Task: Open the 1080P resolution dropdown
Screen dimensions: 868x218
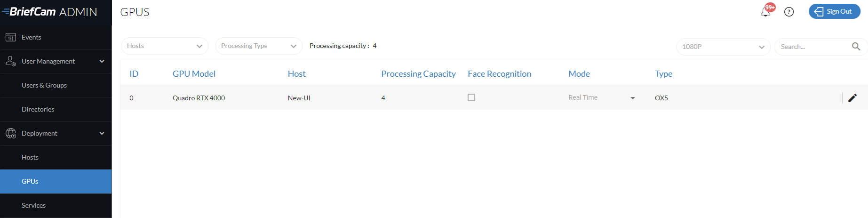Action: [x=723, y=47]
